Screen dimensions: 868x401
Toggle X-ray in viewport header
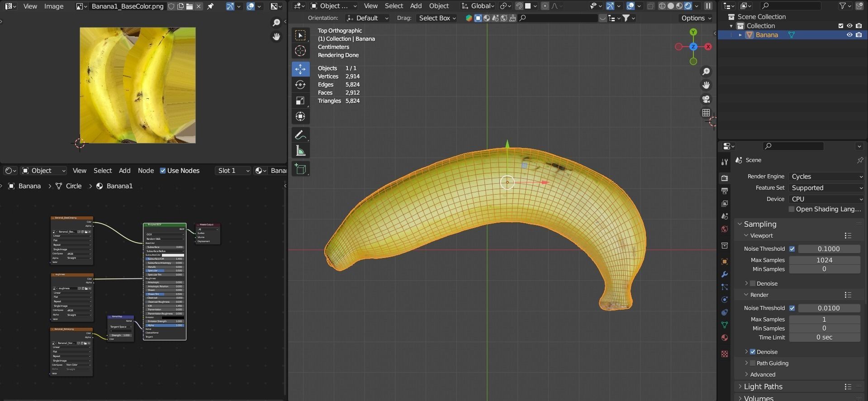click(x=651, y=6)
